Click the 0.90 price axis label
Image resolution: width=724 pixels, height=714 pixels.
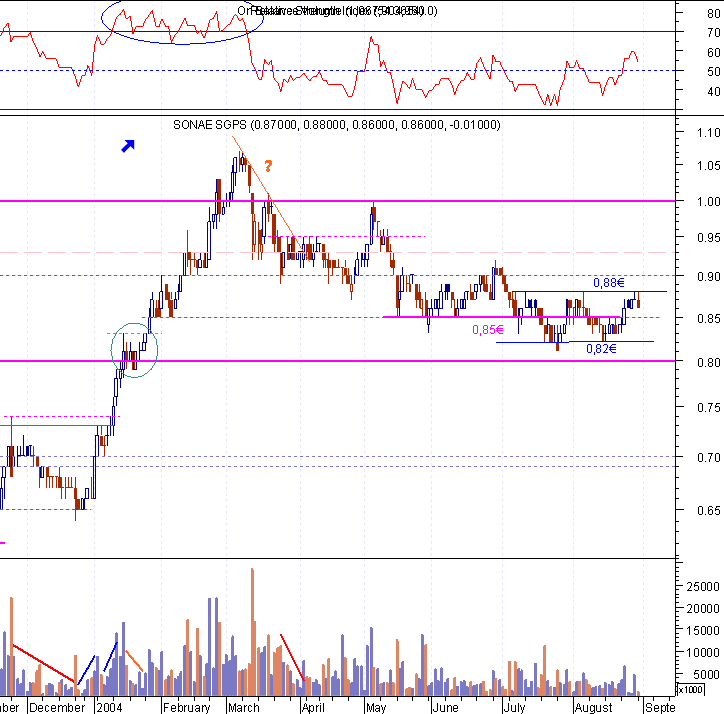[708, 276]
